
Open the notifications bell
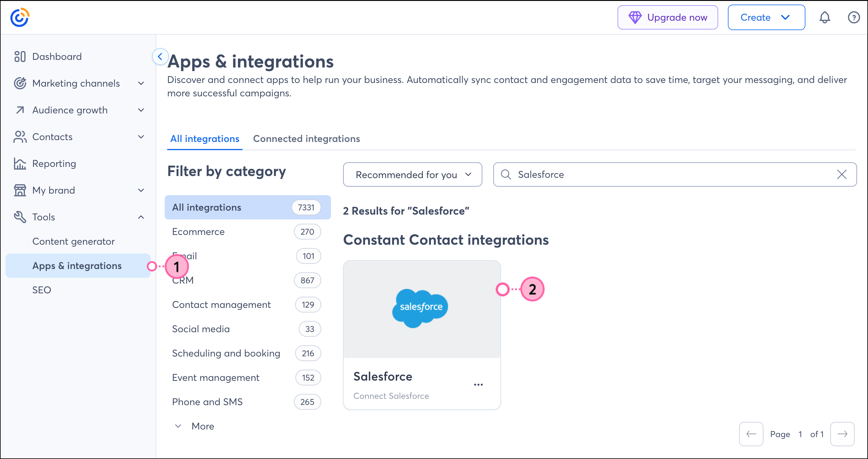point(825,18)
